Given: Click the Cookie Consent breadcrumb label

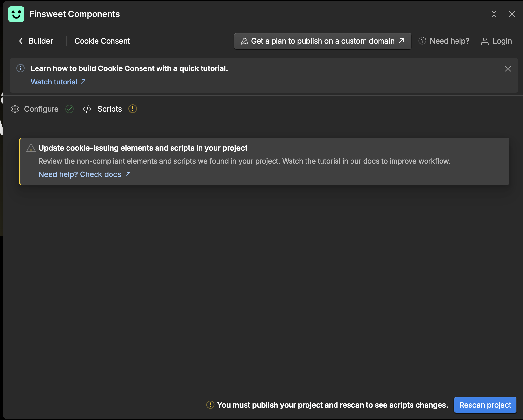Looking at the screenshot, I should (102, 41).
